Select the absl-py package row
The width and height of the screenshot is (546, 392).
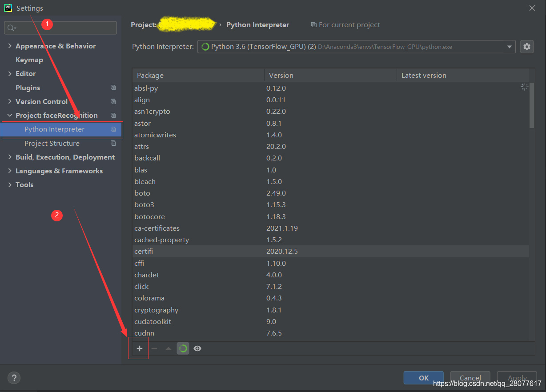pos(330,88)
